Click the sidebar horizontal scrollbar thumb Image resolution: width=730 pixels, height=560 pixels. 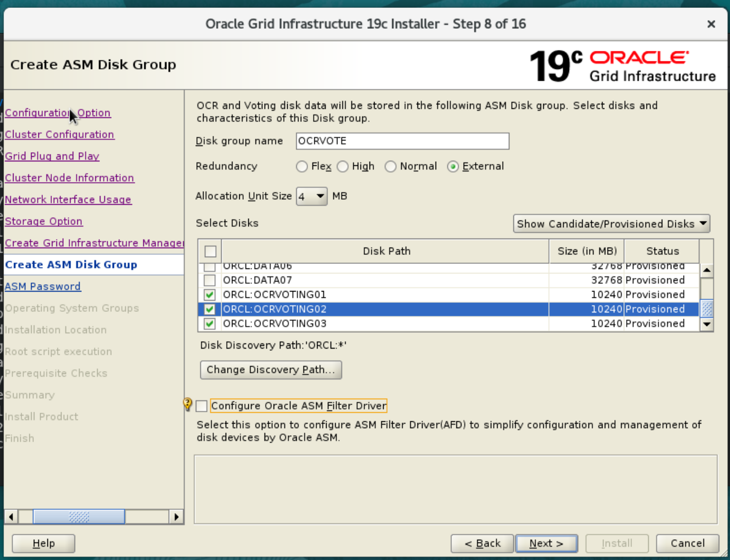click(x=79, y=517)
